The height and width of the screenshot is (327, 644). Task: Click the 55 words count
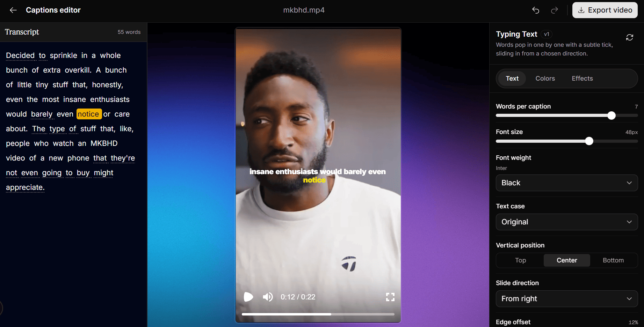point(129,32)
